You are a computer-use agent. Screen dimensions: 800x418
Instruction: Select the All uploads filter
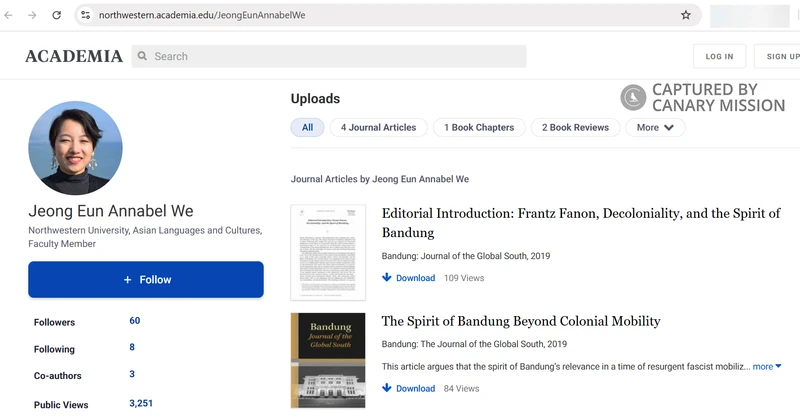[x=307, y=127]
